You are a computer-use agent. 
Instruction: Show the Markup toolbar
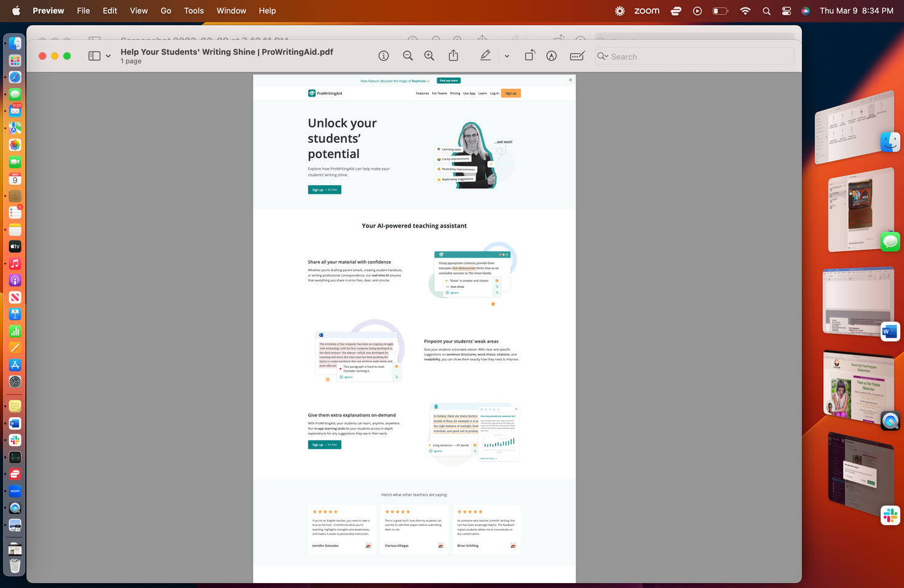click(x=552, y=56)
